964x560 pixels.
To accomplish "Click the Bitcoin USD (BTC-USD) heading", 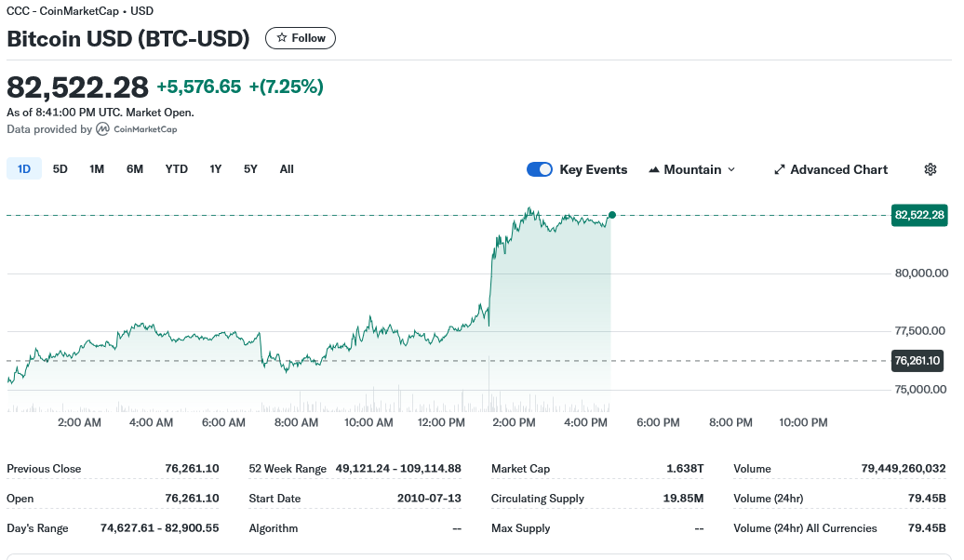I will point(128,39).
